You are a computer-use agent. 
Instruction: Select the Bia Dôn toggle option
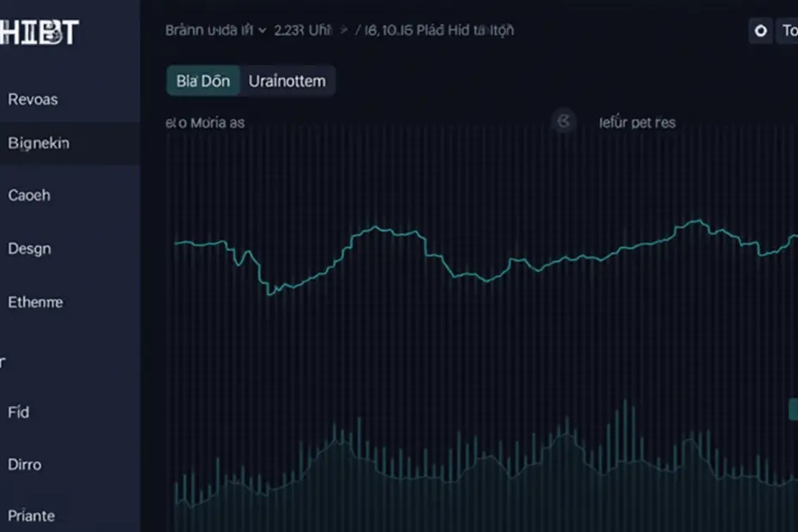(x=203, y=81)
